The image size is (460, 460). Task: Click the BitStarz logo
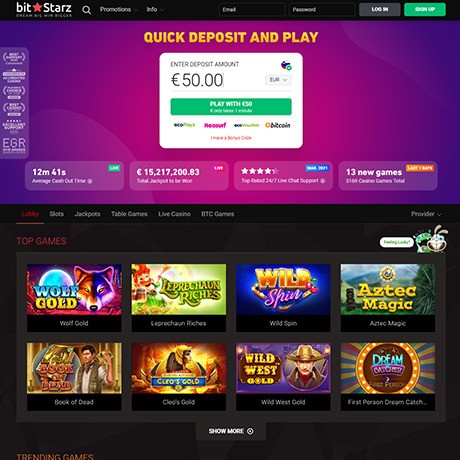pos(44,9)
